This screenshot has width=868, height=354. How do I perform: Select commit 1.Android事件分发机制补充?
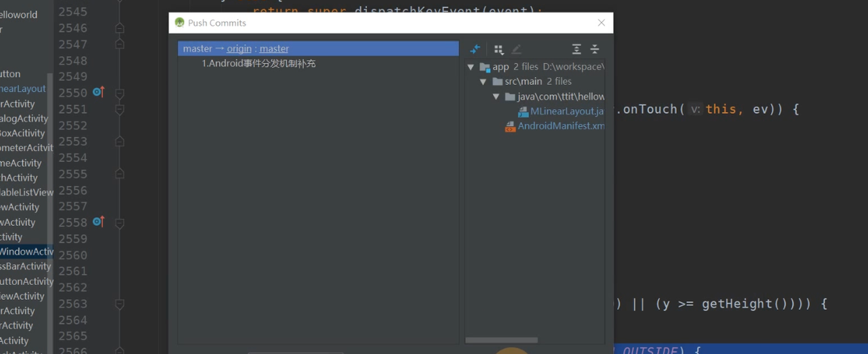(x=258, y=63)
